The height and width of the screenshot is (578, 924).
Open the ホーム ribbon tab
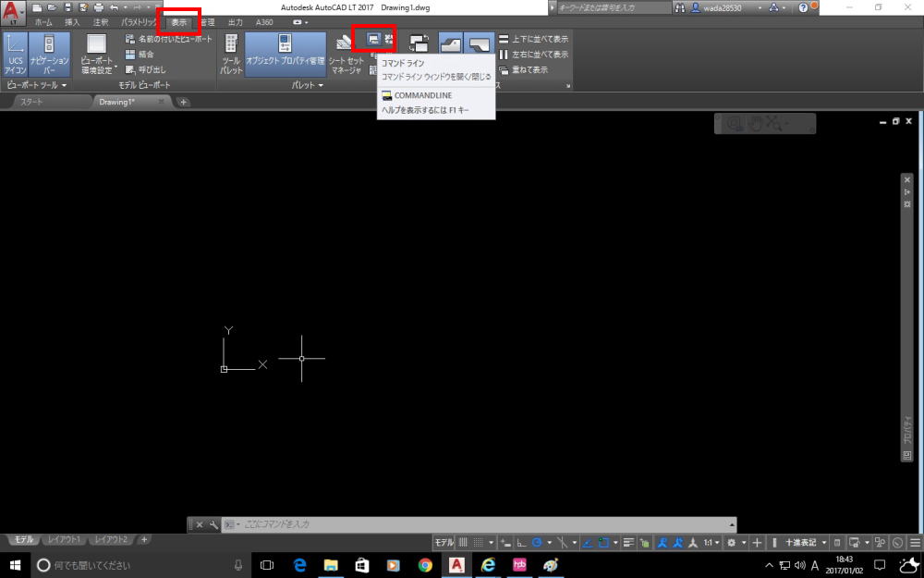pos(43,22)
